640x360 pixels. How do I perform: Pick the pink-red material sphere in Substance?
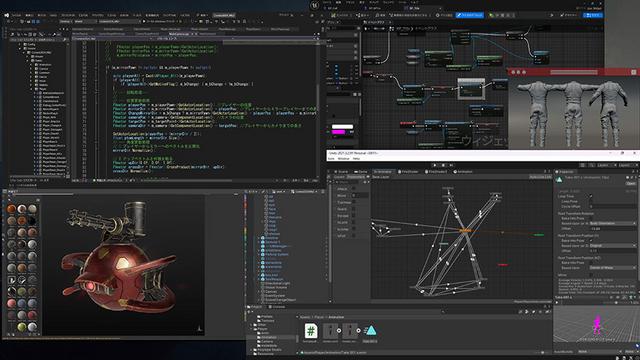pyautogui.click(x=11, y=303)
